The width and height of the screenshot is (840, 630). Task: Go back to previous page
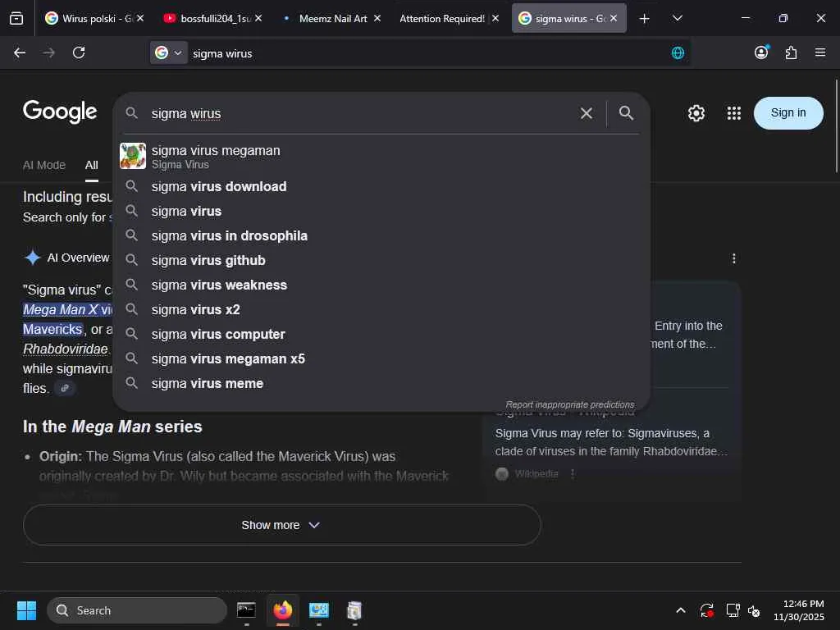click(20, 52)
